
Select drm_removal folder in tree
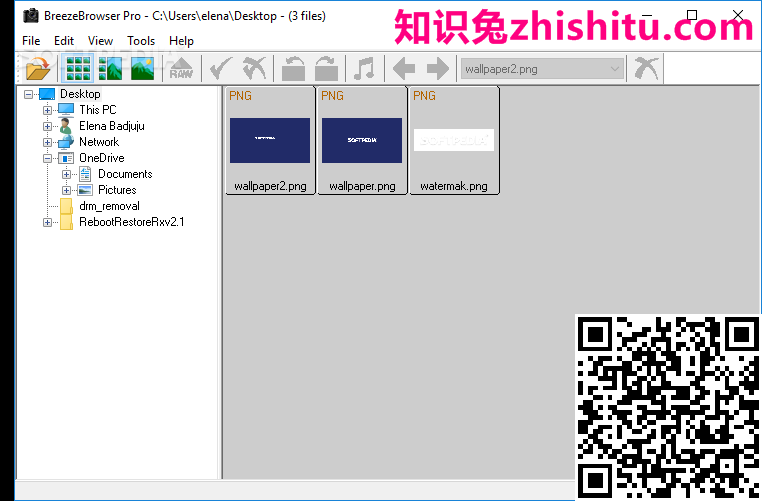[x=109, y=206]
